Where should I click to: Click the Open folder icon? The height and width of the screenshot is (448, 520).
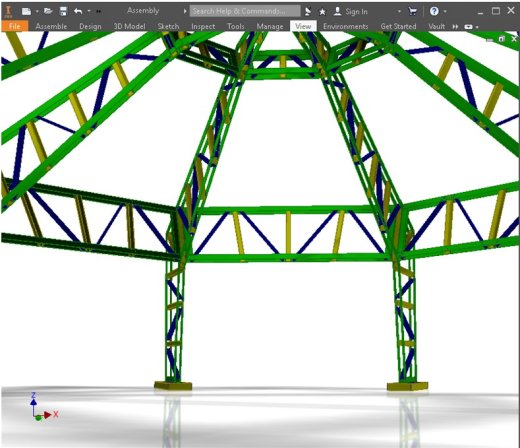(x=48, y=11)
